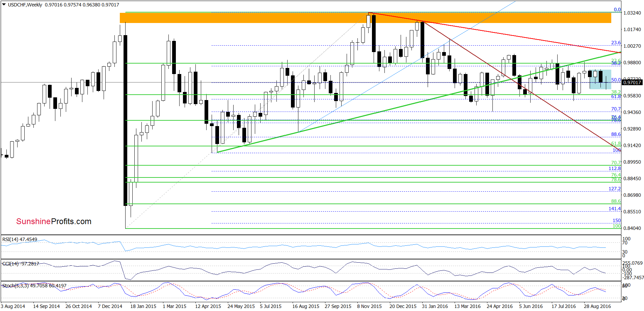
Task: Select the light blue rectangle over recent candles
Action: [x=600, y=79]
